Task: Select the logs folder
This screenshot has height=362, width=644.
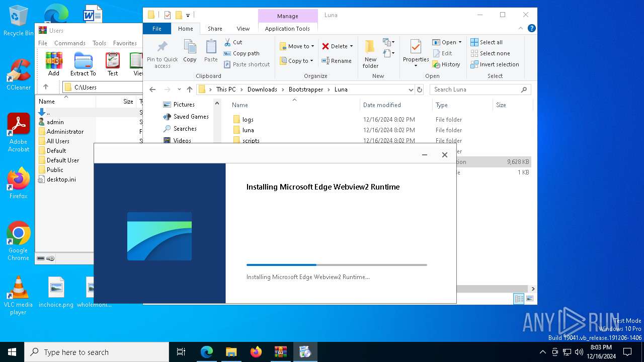Action: click(x=248, y=120)
